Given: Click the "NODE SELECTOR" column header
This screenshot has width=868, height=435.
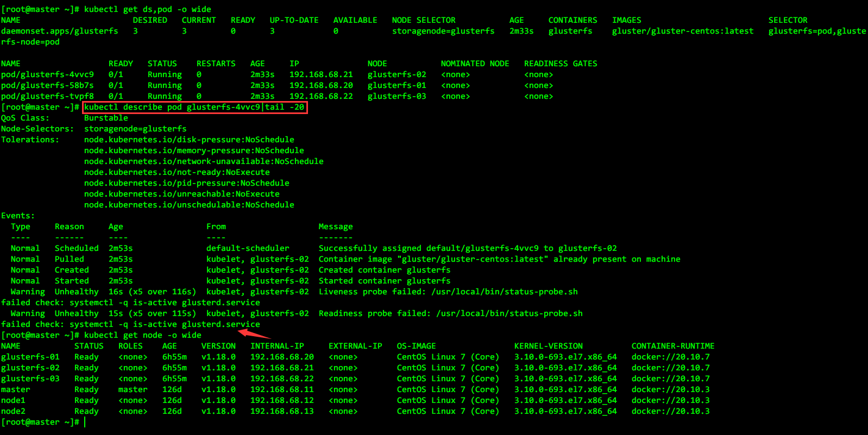Looking at the screenshot, I should [x=424, y=20].
